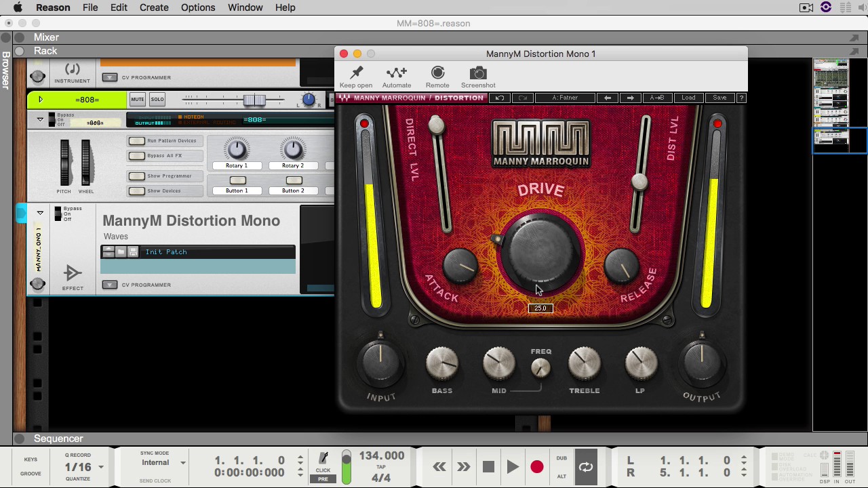Toggle Combinator Button 1
868x488 pixels.
tap(237, 180)
